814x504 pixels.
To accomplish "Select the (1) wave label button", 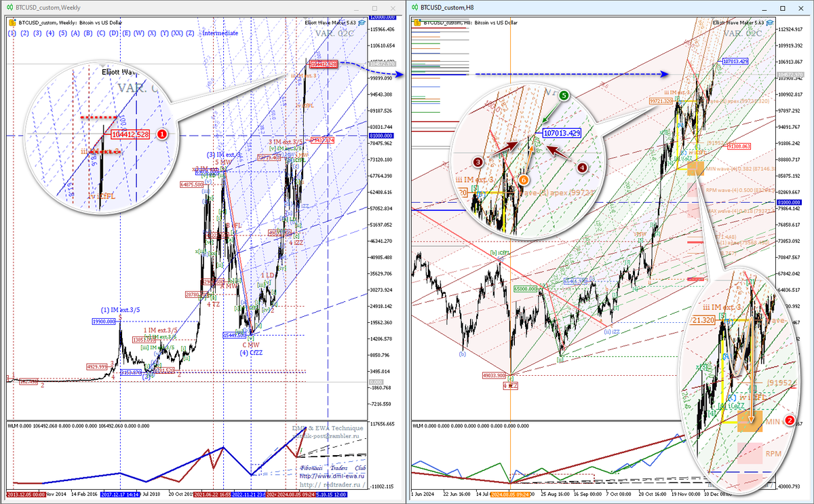I will coord(12,33).
